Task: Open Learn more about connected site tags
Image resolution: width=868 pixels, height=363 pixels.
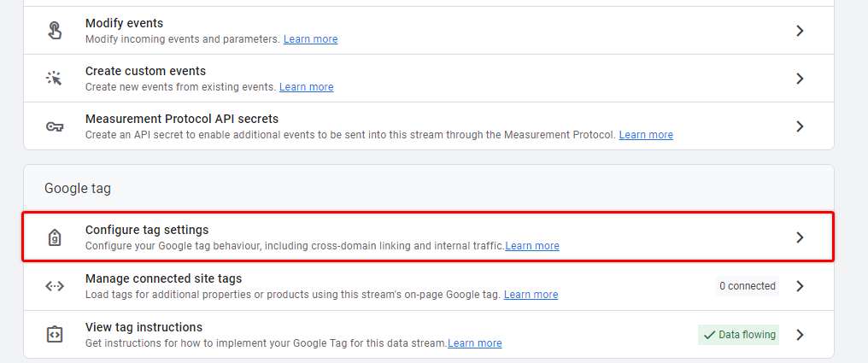Action: 531,295
